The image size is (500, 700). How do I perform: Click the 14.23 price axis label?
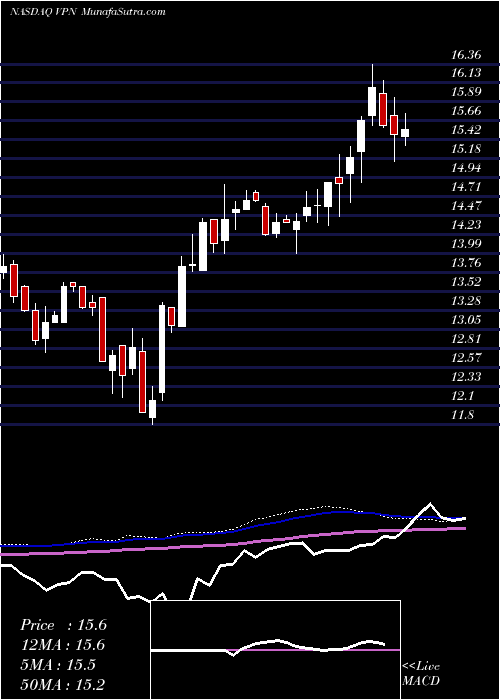coord(466,225)
